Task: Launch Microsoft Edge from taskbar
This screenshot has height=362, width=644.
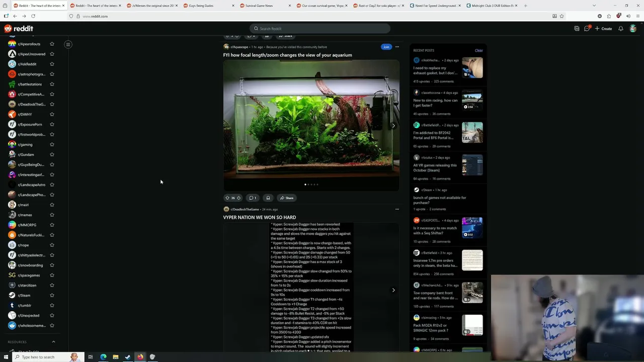Action: click(x=103, y=357)
